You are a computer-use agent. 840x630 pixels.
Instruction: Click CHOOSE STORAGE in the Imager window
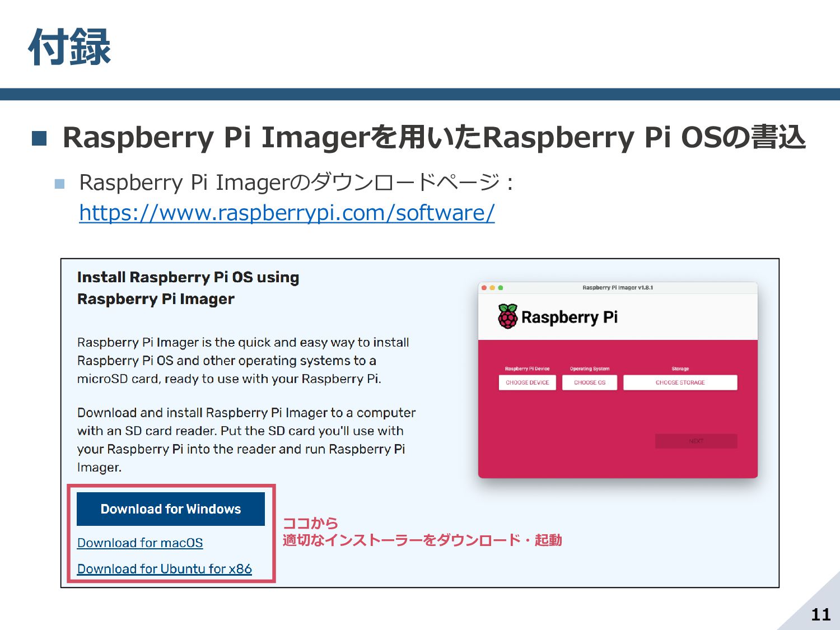click(x=680, y=382)
